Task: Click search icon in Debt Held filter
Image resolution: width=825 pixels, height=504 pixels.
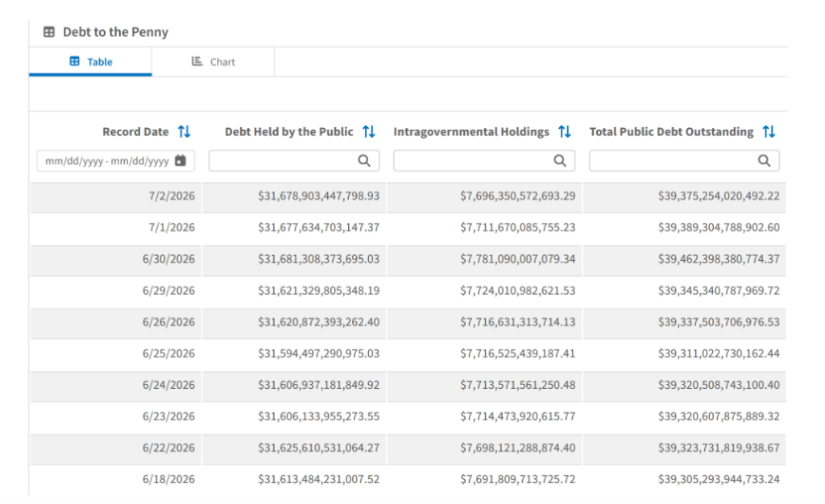Action: tap(364, 161)
